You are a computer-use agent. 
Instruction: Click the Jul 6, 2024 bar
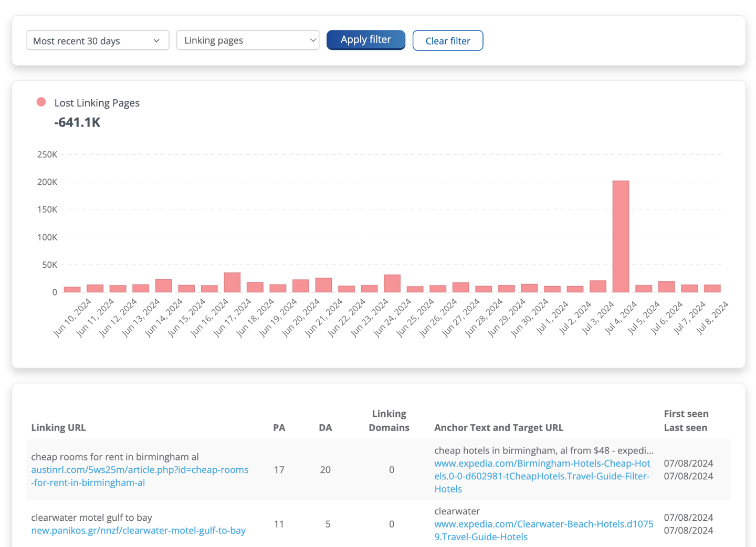coord(666,287)
